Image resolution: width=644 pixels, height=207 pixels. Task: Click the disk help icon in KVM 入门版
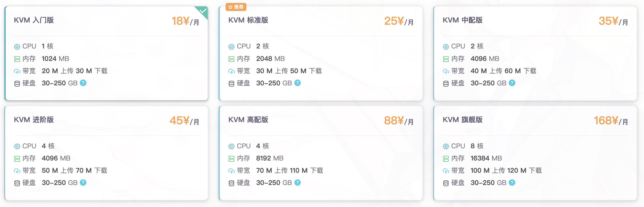[x=83, y=83]
